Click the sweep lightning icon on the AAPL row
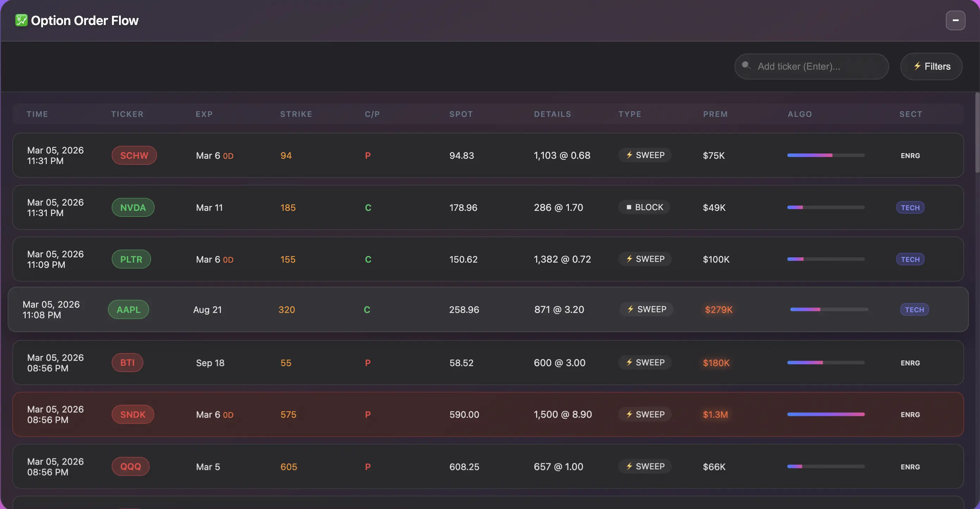Viewport: 980px width, 509px height. [x=631, y=309]
